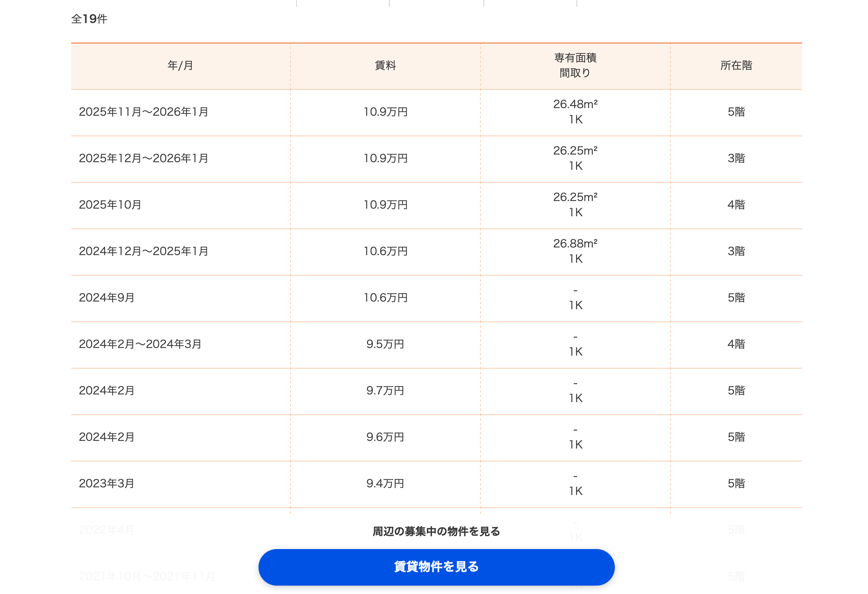This screenshot has width=868, height=594.
Task: Click the 年/月 column header
Action: (x=180, y=65)
